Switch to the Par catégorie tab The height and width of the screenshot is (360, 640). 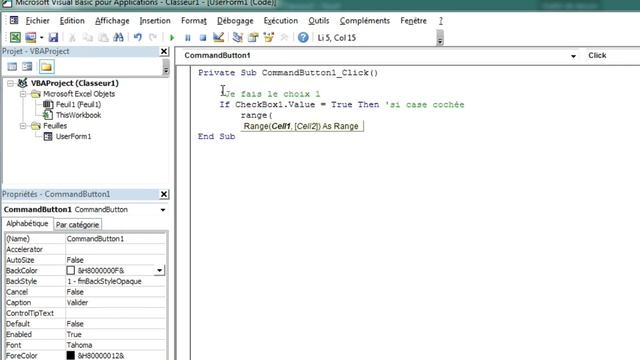pos(77,224)
